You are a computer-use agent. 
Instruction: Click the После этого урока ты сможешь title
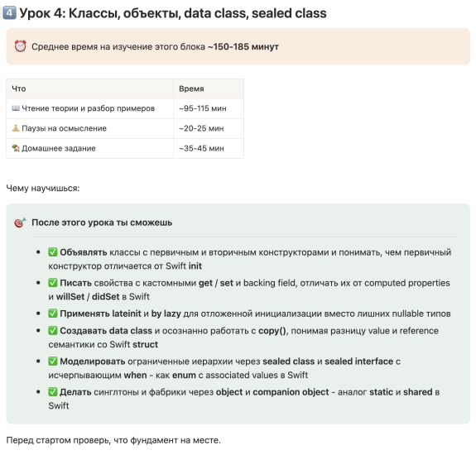[102, 223]
